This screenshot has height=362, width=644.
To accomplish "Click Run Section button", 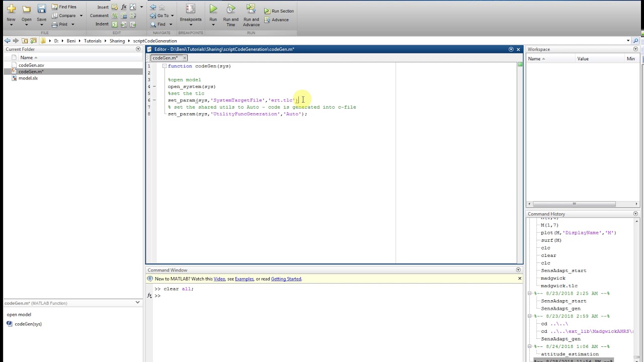I will pos(279,11).
